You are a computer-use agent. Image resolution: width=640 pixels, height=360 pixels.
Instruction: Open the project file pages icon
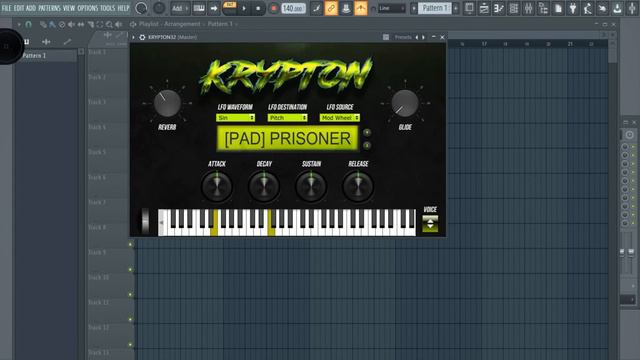pos(558,8)
